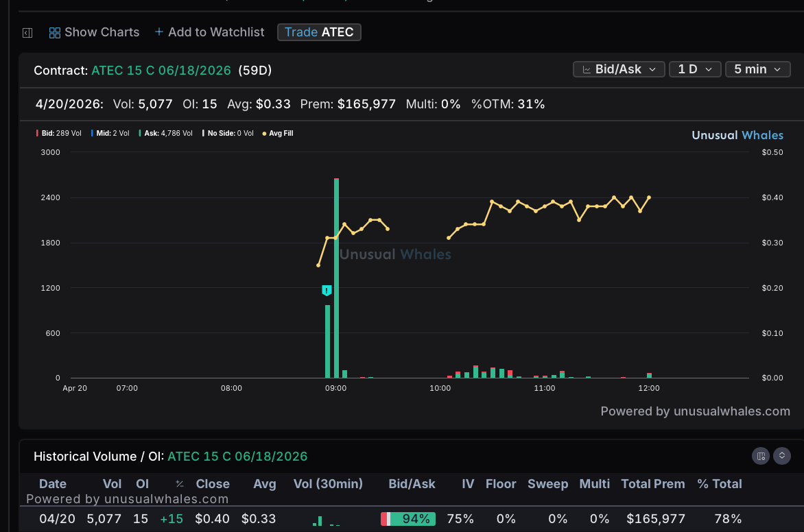Sort table by Sweep column
Viewport: 804px width, 532px height.
(x=547, y=484)
